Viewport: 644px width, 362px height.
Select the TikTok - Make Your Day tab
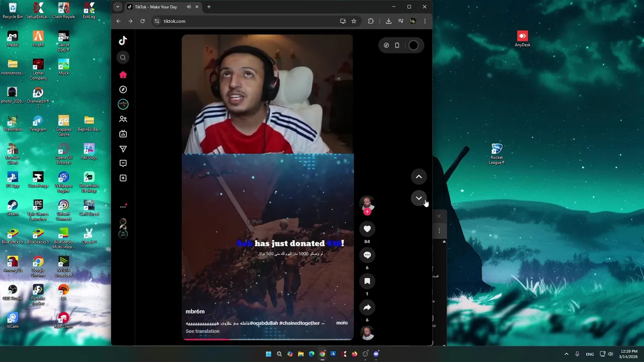[156, 7]
